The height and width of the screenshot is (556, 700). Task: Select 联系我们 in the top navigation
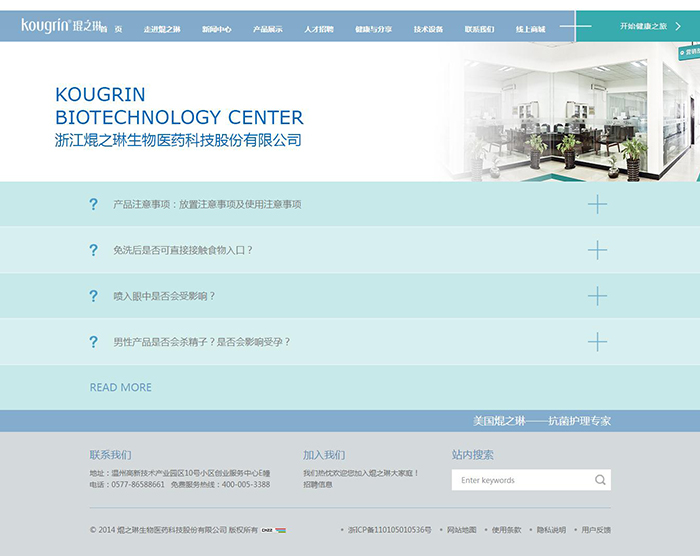tap(479, 29)
